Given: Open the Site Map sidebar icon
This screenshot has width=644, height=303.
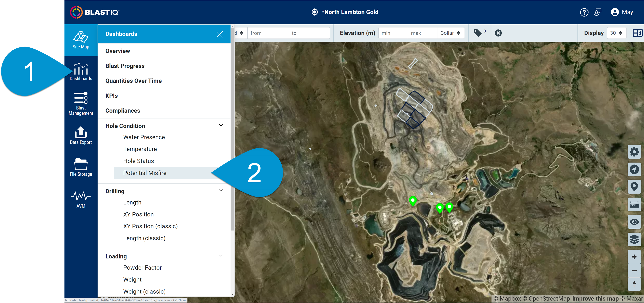Looking at the screenshot, I should [81, 40].
